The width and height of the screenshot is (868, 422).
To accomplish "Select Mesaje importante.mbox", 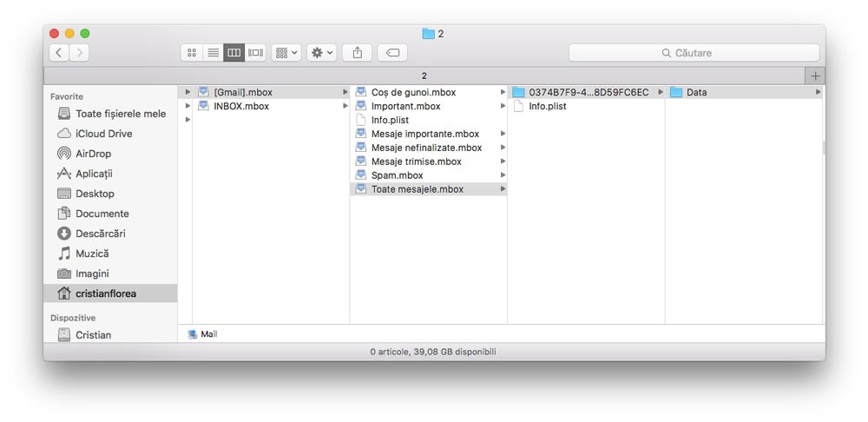I will (429, 134).
